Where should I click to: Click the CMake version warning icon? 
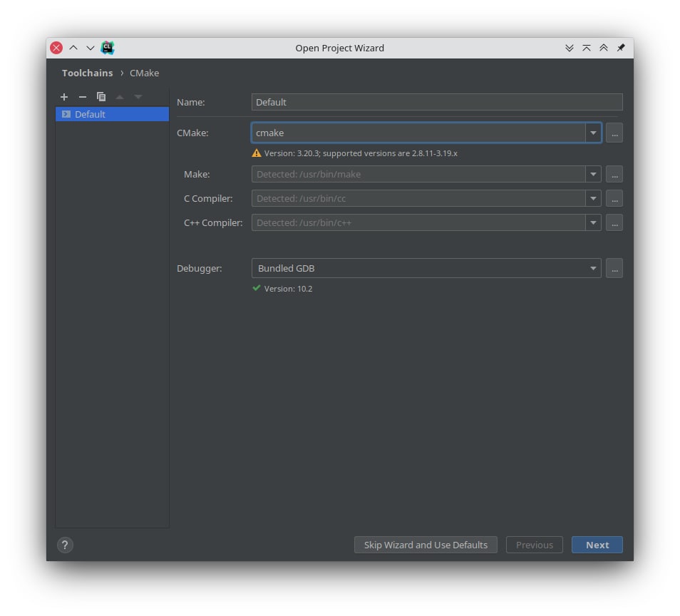(x=257, y=153)
